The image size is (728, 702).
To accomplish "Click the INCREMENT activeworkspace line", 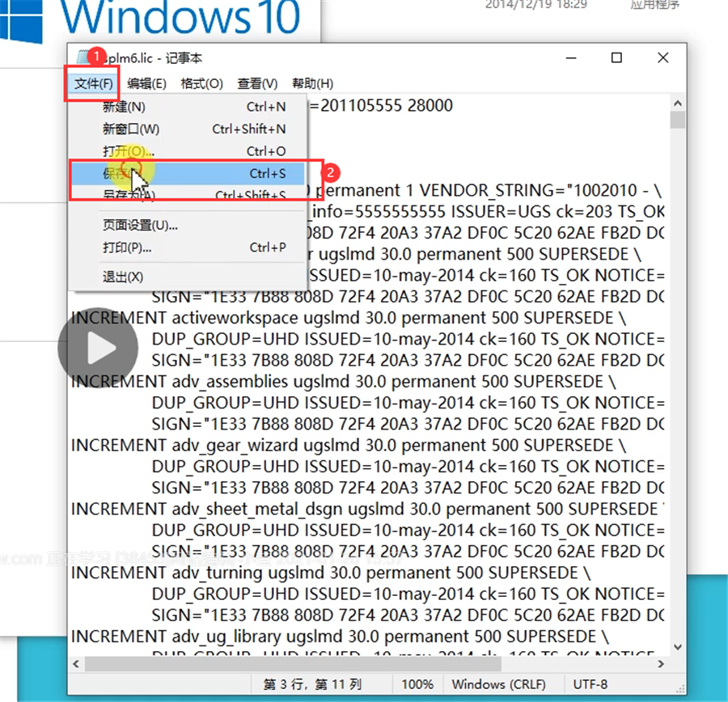I will point(348,318).
